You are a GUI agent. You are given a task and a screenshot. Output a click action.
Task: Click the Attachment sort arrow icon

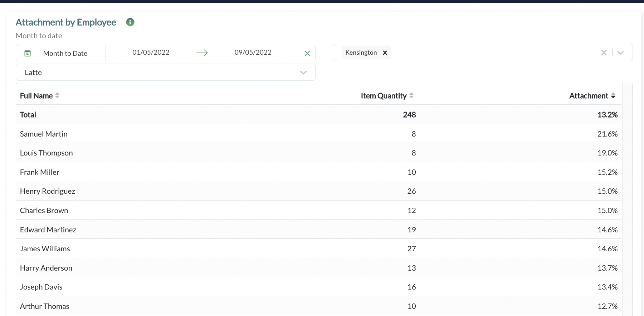click(613, 95)
